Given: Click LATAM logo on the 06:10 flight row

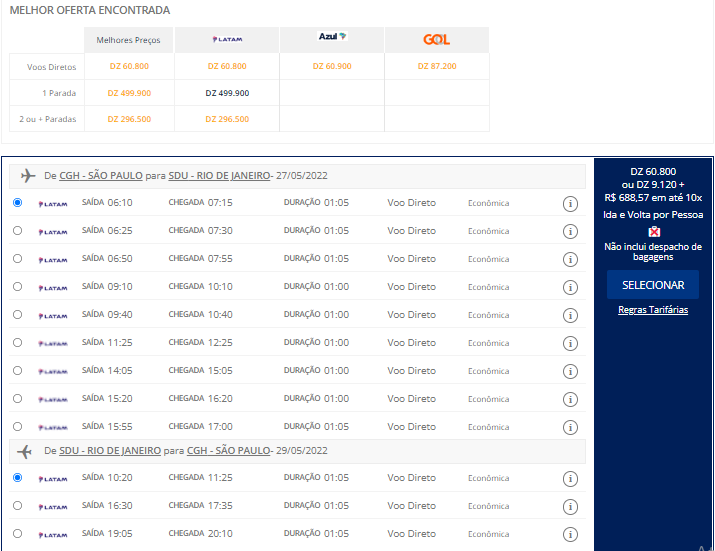Looking at the screenshot, I should 53,204.
